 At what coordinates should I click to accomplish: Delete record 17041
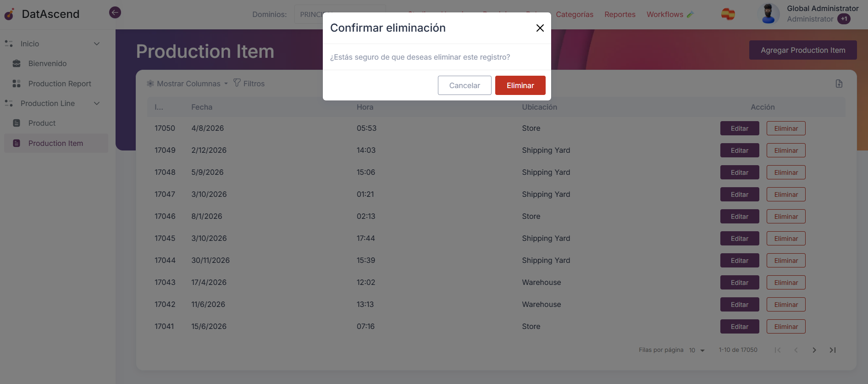pyautogui.click(x=786, y=327)
